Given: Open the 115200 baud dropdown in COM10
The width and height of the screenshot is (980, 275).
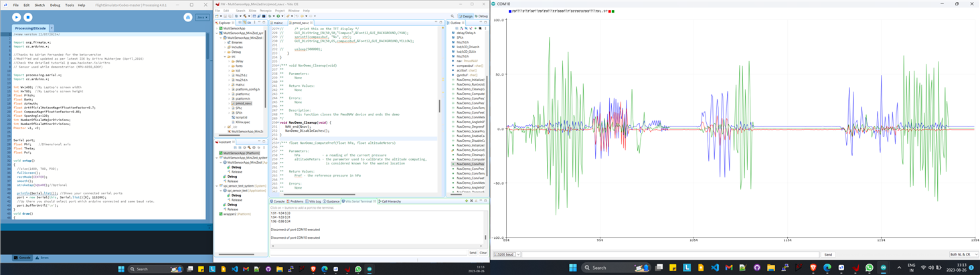Looking at the screenshot, I should (507, 254).
